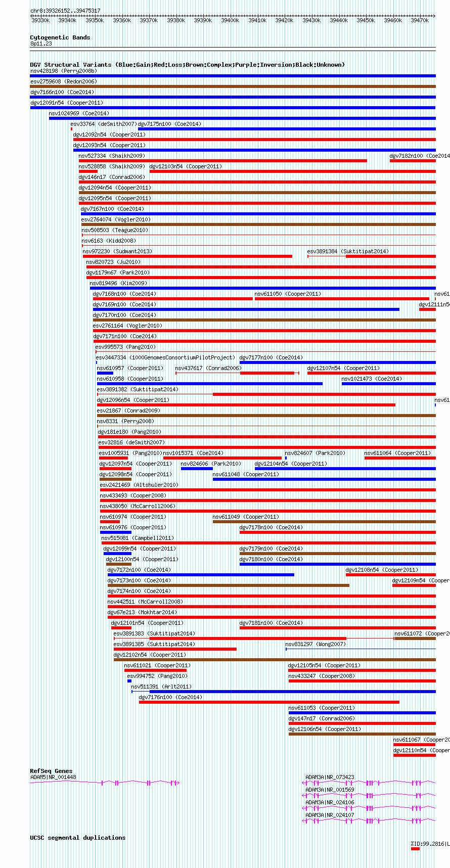Image resolution: width=450 pixels, height=868 pixels.
Task: Select esv32816 (deSmith2007) variant
Action: 131,442
